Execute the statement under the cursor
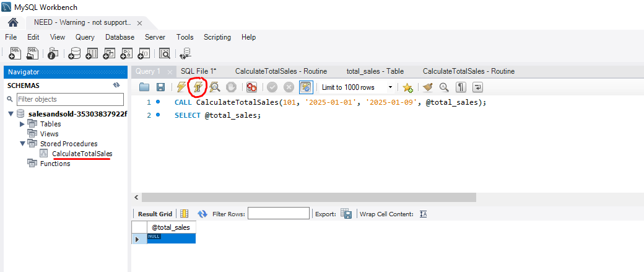This screenshot has width=644, height=272. tap(198, 87)
